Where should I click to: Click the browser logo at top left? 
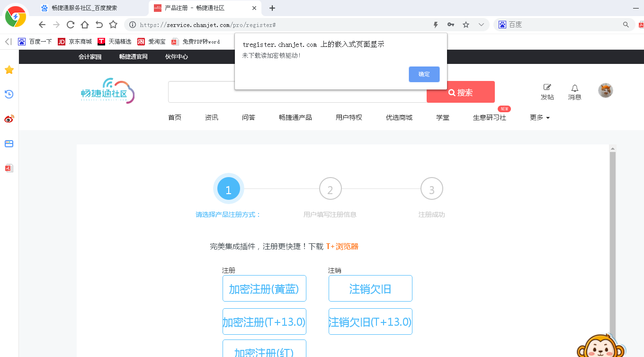16,17
